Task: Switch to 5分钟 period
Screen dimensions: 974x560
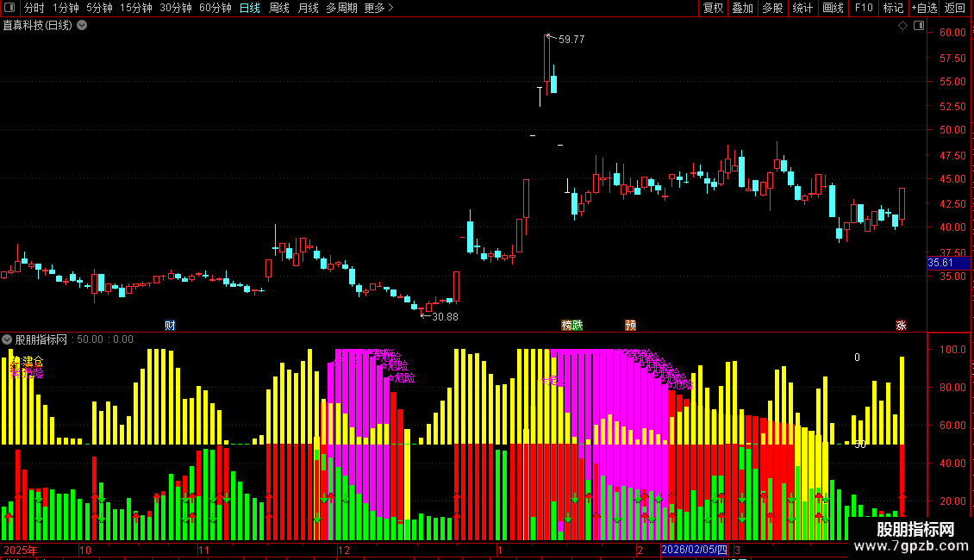Action: (99, 8)
